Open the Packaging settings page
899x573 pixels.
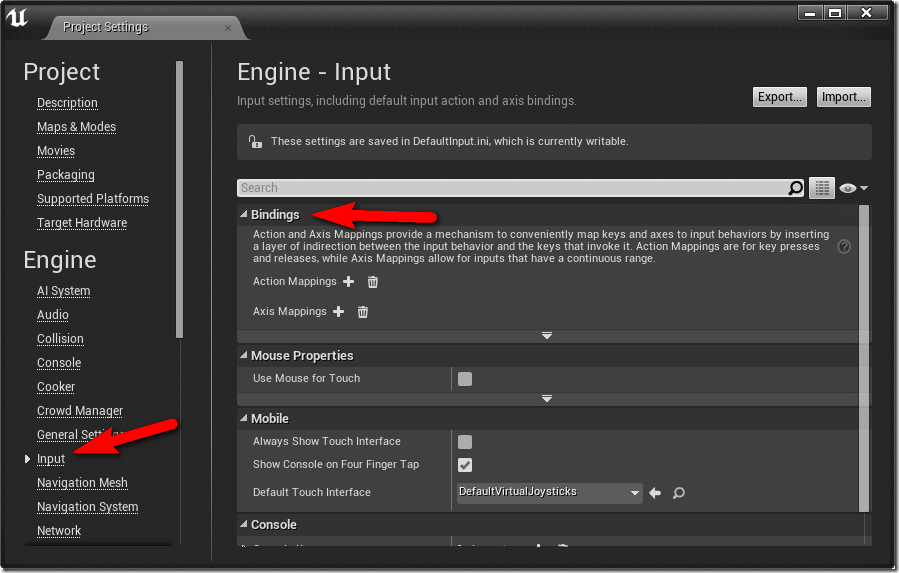click(x=65, y=175)
